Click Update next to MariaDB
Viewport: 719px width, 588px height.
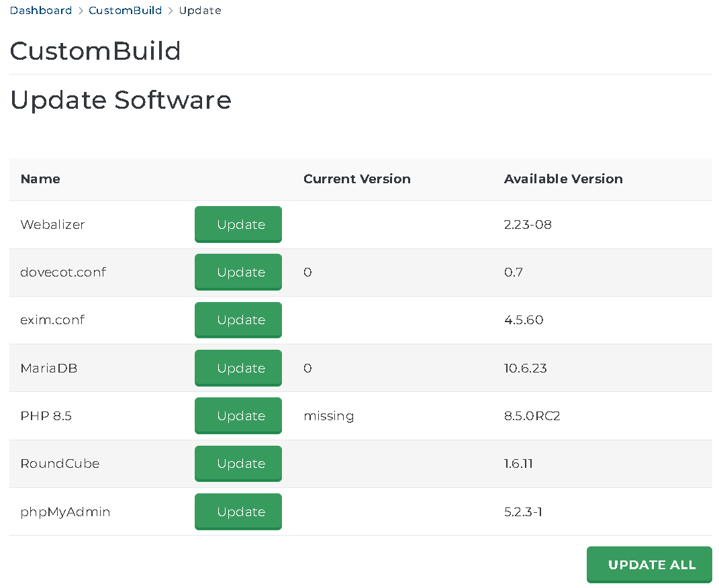[x=238, y=368]
